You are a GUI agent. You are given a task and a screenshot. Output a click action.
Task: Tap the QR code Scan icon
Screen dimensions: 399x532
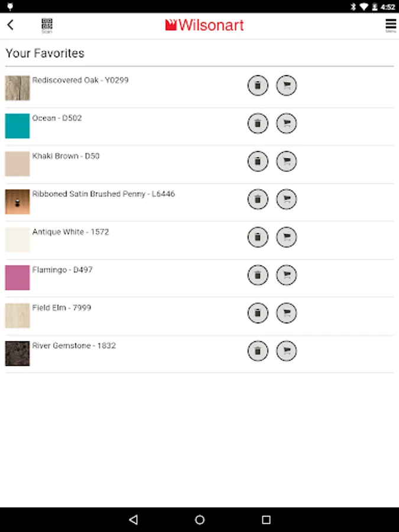point(47,26)
